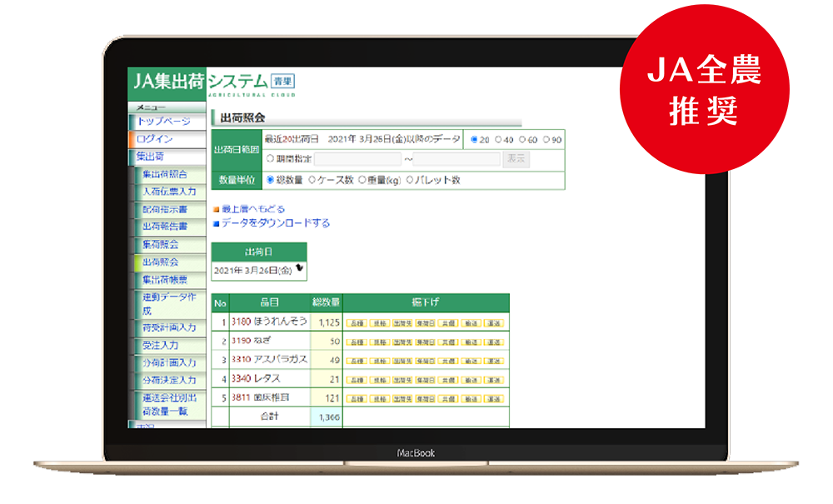Click 品種 button in ねぎ row

(x=357, y=342)
